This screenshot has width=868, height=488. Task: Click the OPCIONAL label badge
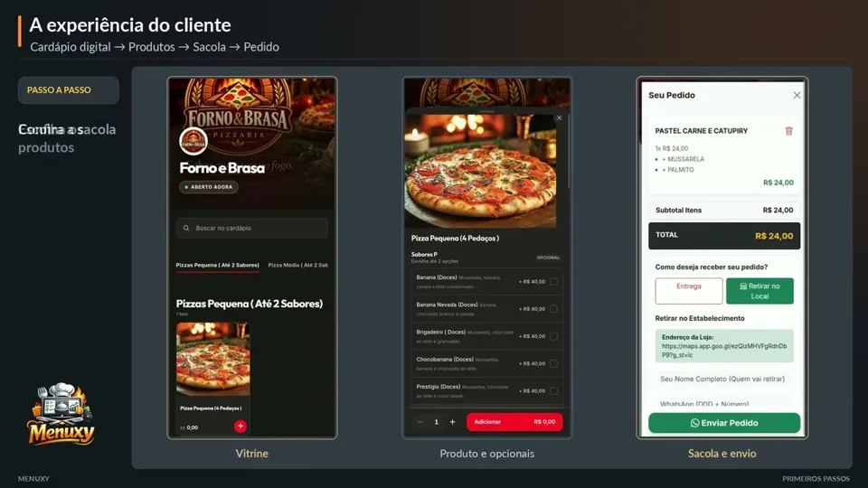pos(548,258)
